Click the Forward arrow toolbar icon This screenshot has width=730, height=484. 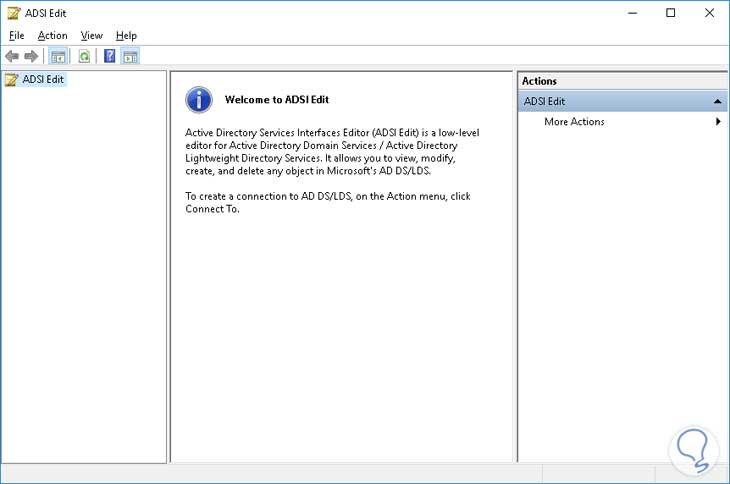click(x=31, y=57)
